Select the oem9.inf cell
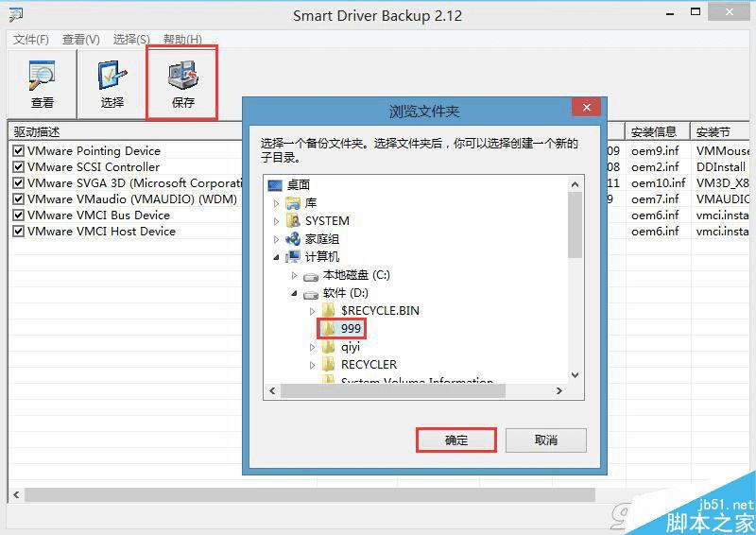The image size is (756, 535). pos(655,151)
